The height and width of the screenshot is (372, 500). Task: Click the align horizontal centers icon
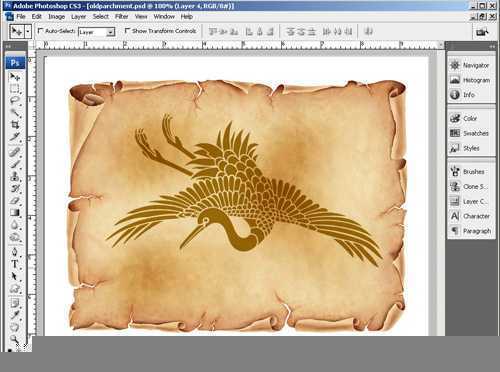pos(260,32)
